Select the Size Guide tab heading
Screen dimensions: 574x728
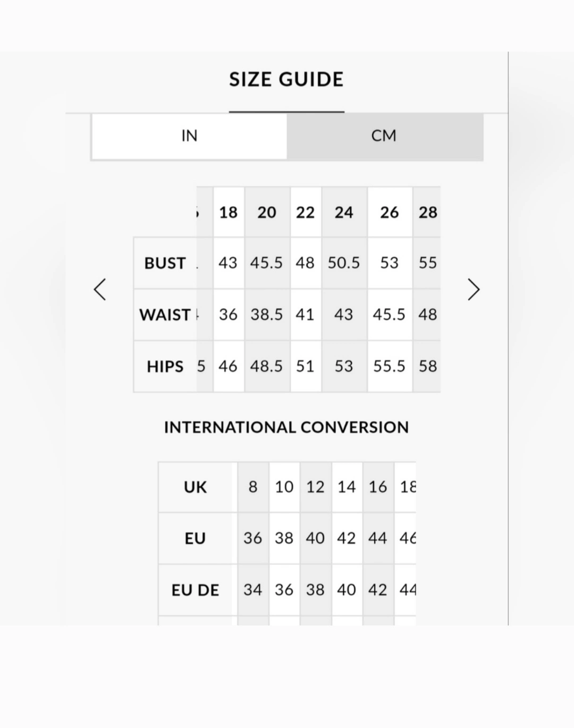[286, 80]
